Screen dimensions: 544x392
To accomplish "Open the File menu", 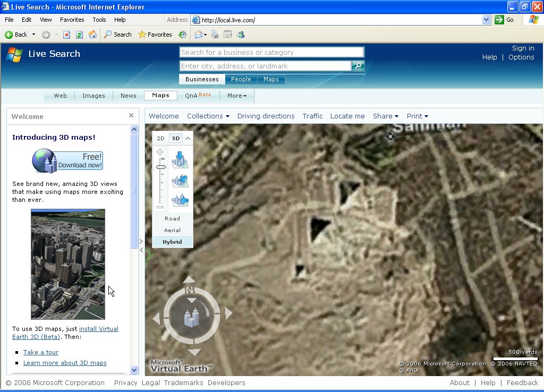I will click(9, 20).
